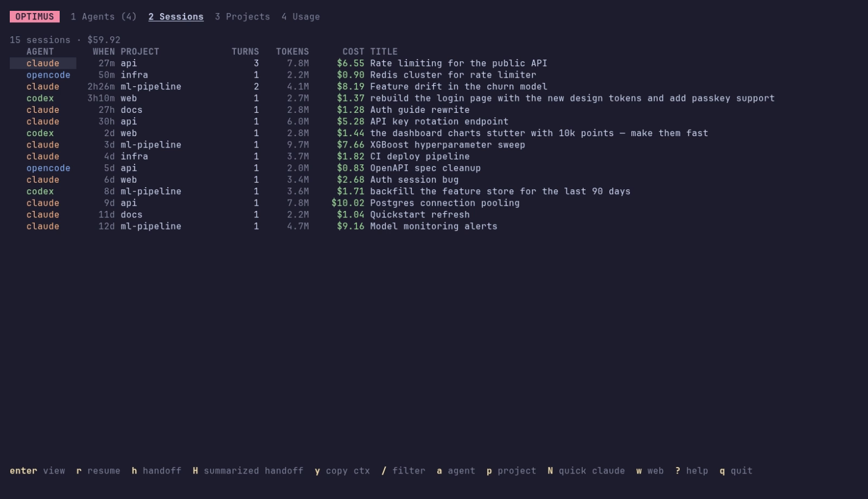Go to the Usage tab
868x499 pixels.
click(x=301, y=17)
